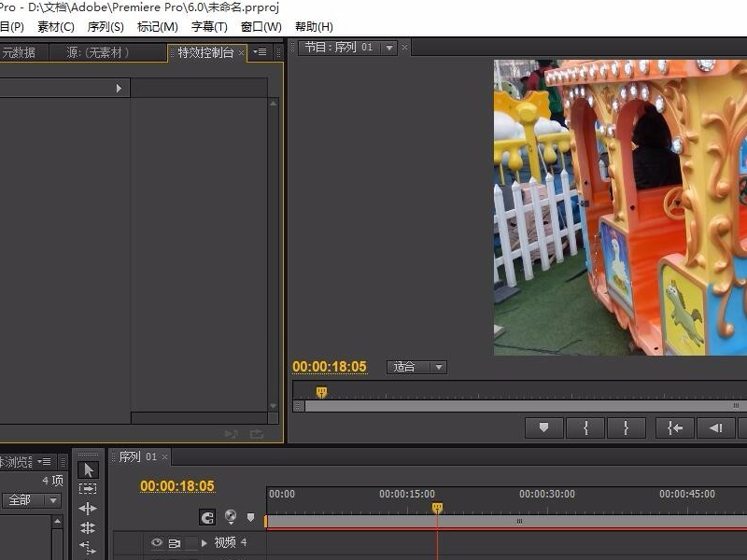747x560 pixels.
Task: Open the 窗口(W) menu
Action: coord(261,27)
